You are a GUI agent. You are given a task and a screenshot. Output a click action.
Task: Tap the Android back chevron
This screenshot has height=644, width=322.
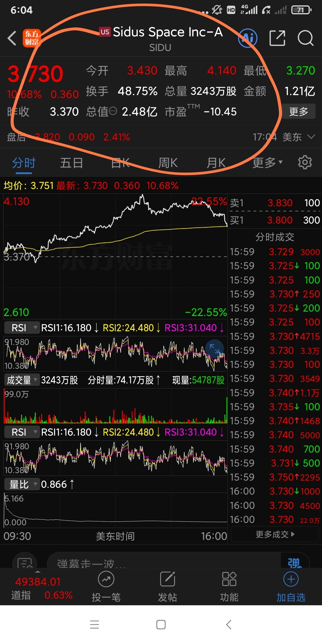pyautogui.click(x=229, y=624)
